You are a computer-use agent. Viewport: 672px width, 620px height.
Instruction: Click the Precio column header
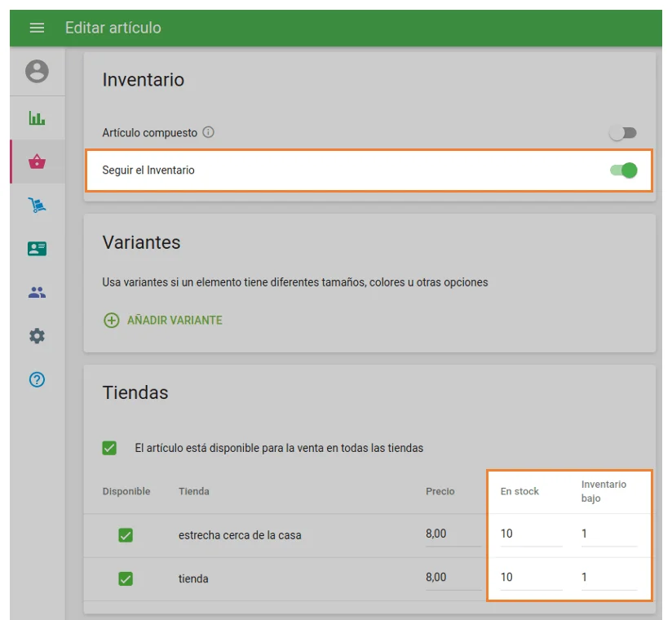[x=440, y=491]
